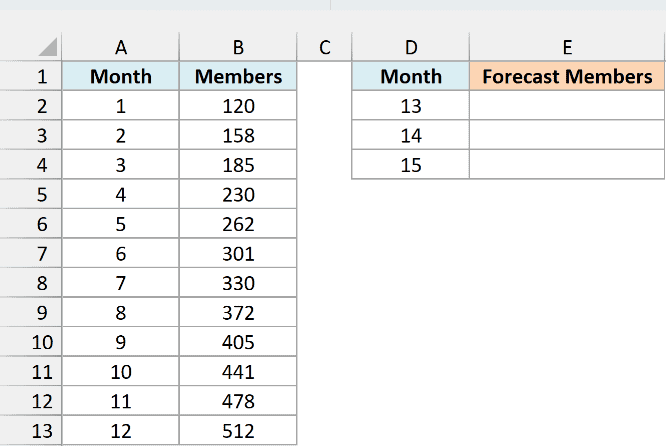Select row header 9

31,312
